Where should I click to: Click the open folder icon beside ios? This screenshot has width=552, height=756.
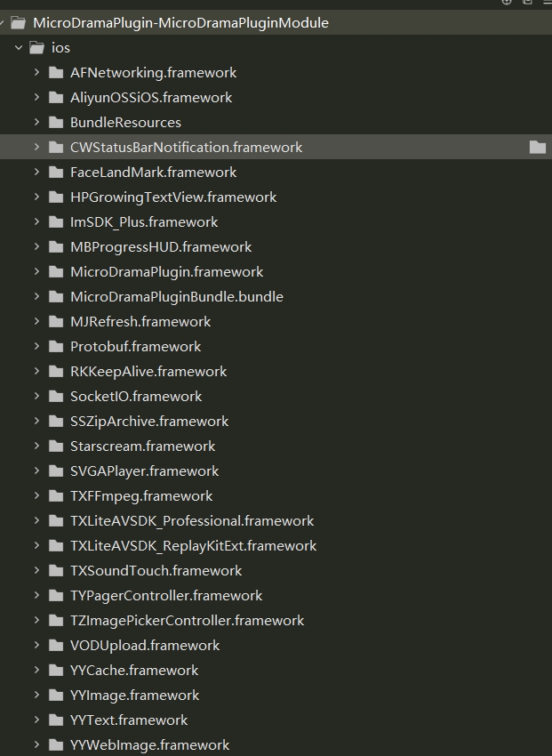36,48
